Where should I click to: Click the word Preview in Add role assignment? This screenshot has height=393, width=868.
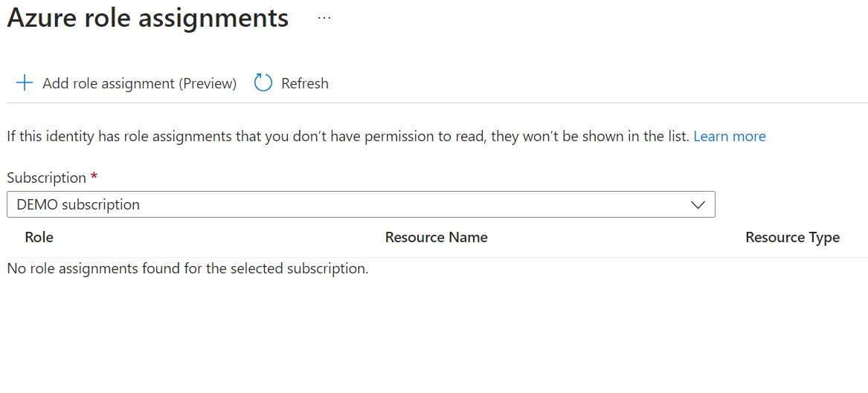208,83
